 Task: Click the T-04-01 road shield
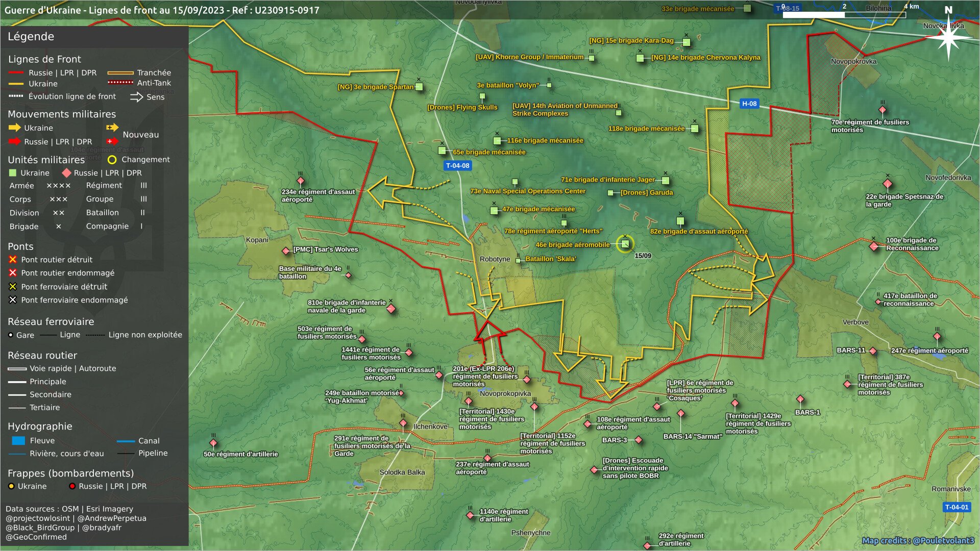[x=956, y=507]
